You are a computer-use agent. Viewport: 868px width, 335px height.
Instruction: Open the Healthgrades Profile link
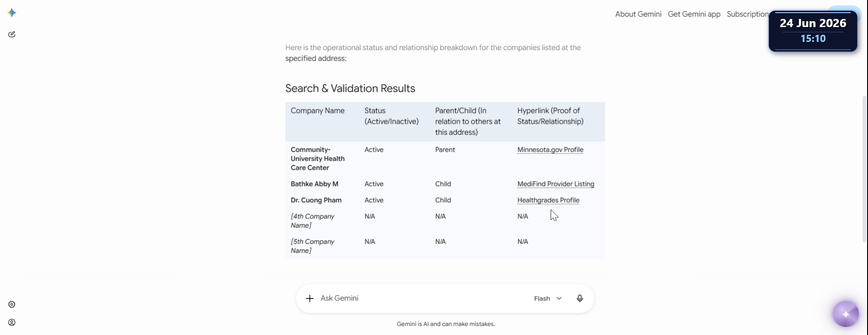(x=548, y=200)
